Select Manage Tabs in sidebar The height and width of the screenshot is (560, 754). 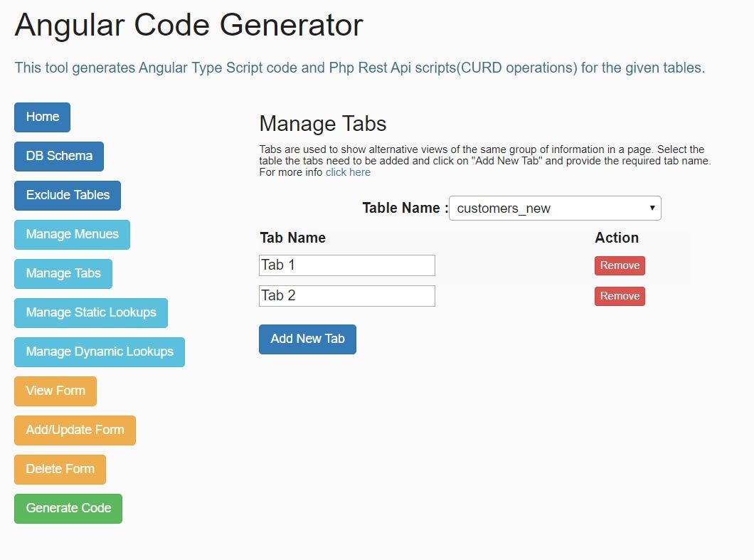(x=63, y=274)
